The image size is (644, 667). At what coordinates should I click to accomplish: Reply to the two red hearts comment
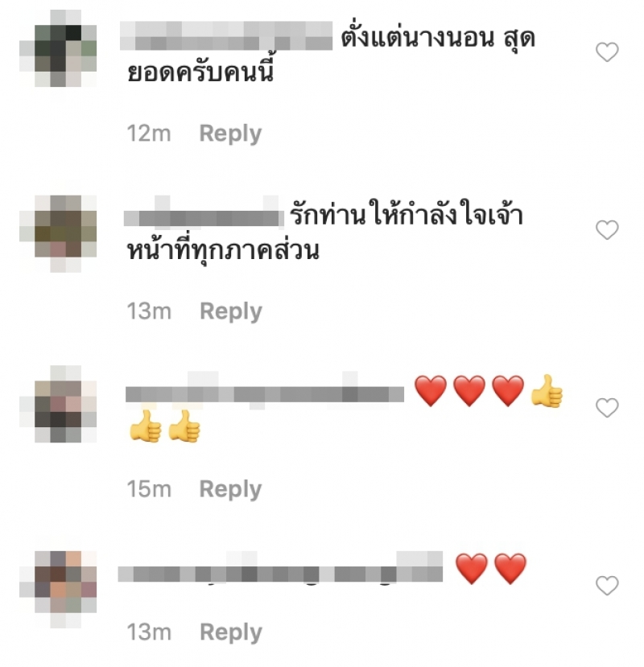[231, 632]
